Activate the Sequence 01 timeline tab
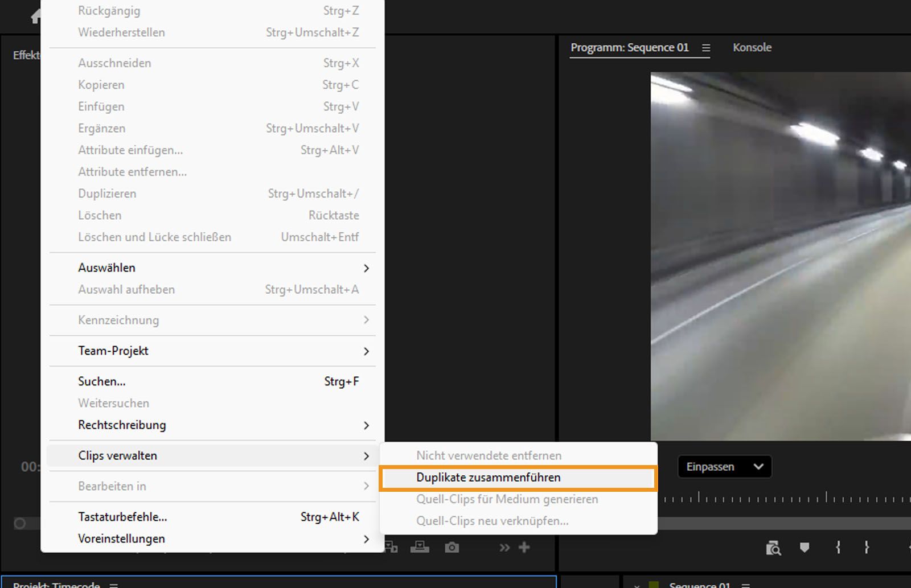The image size is (911, 588). click(x=699, y=585)
